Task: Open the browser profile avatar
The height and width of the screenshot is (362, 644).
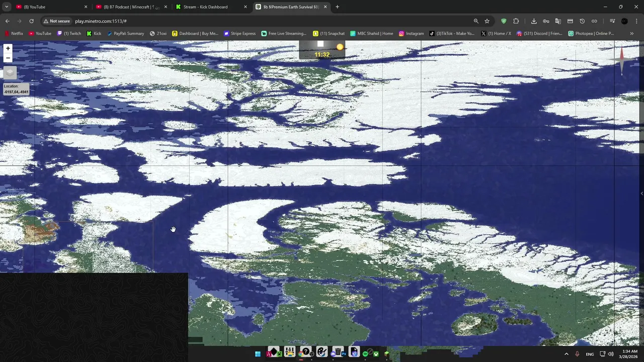Action: pos(624,21)
